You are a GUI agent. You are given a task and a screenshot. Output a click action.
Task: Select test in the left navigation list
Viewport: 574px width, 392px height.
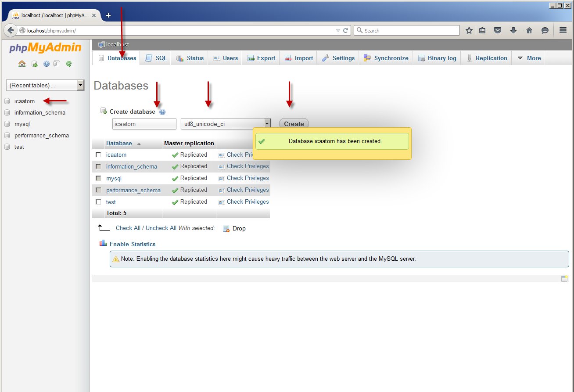(x=19, y=147)
